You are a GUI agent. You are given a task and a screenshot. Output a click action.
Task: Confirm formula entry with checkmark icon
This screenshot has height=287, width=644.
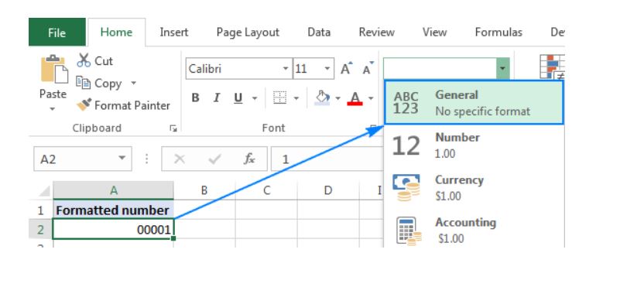tap(215, 159)
